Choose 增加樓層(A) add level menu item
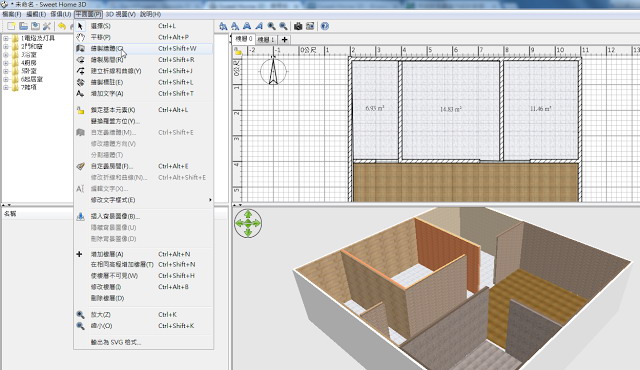The width and height of the screenshot is (640, 370). coord(143,254)
